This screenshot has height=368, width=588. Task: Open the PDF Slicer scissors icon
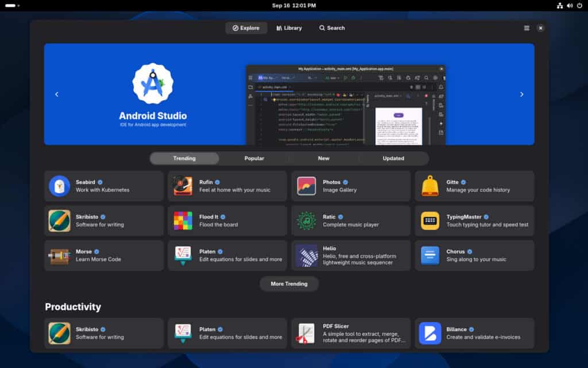307,333
